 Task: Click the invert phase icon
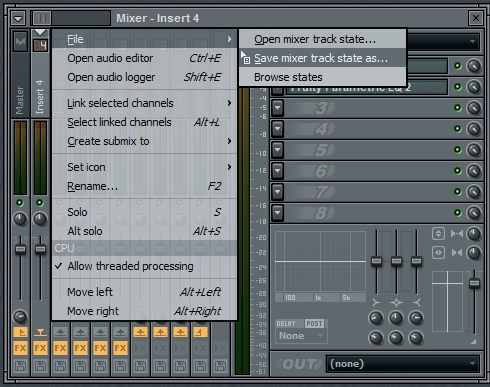click(x=438, y=233)
